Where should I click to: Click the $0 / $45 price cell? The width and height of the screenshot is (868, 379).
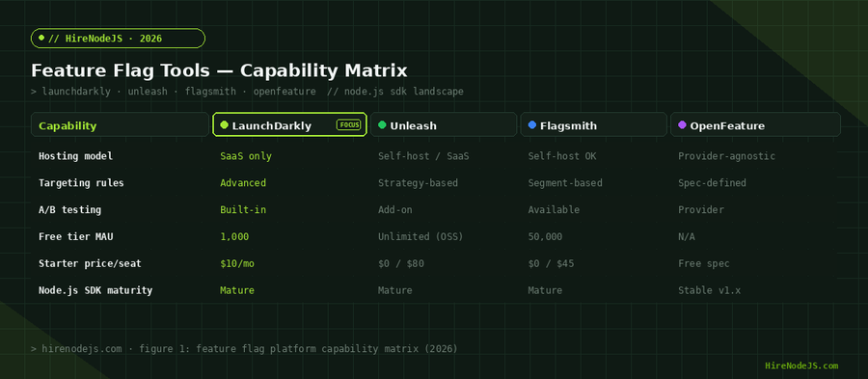pyautogui.click(x=551, y=263)
